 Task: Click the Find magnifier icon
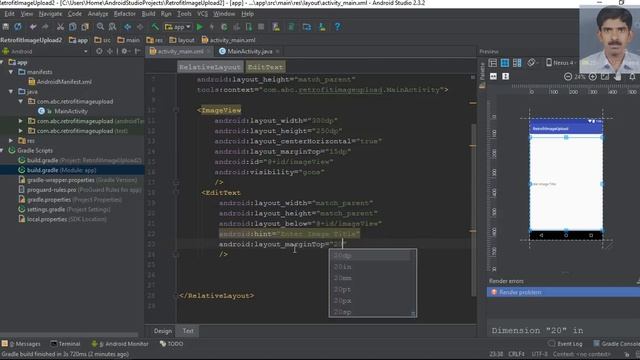pos(100,27)
